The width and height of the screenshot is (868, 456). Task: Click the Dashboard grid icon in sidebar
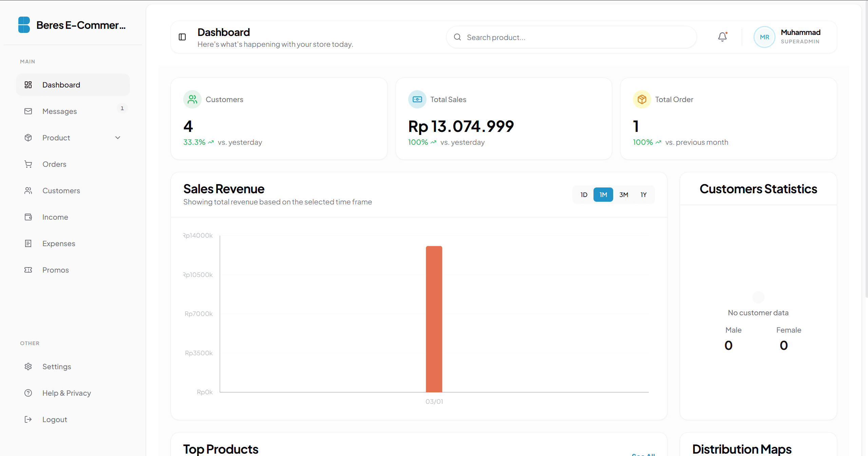[x=28, y=85]
